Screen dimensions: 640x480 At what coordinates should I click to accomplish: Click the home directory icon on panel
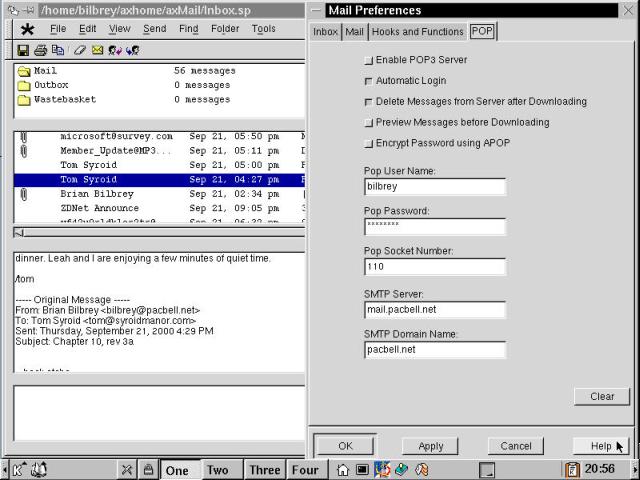(343, 469)
